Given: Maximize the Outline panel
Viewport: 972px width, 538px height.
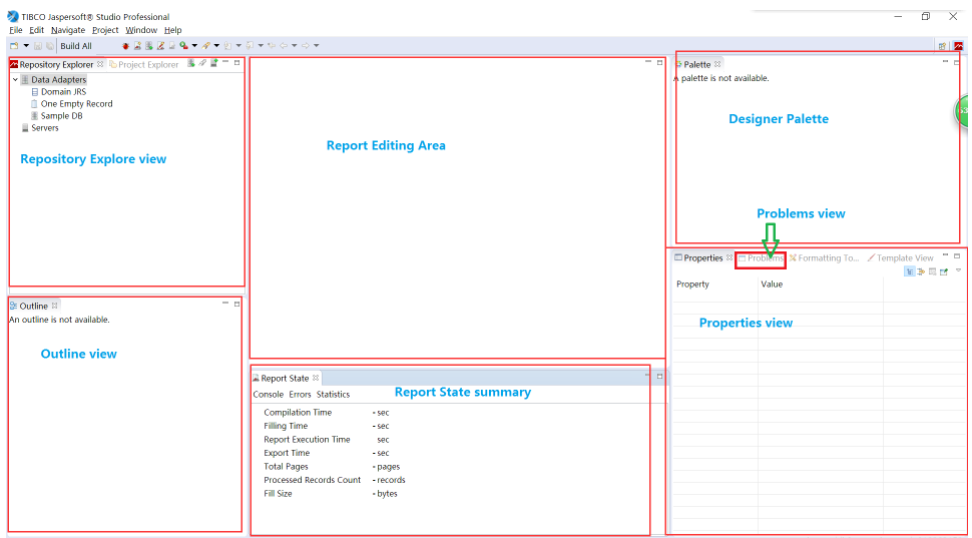Looking at the screenshot, I should pyautogui.click(x=237, y=304).
